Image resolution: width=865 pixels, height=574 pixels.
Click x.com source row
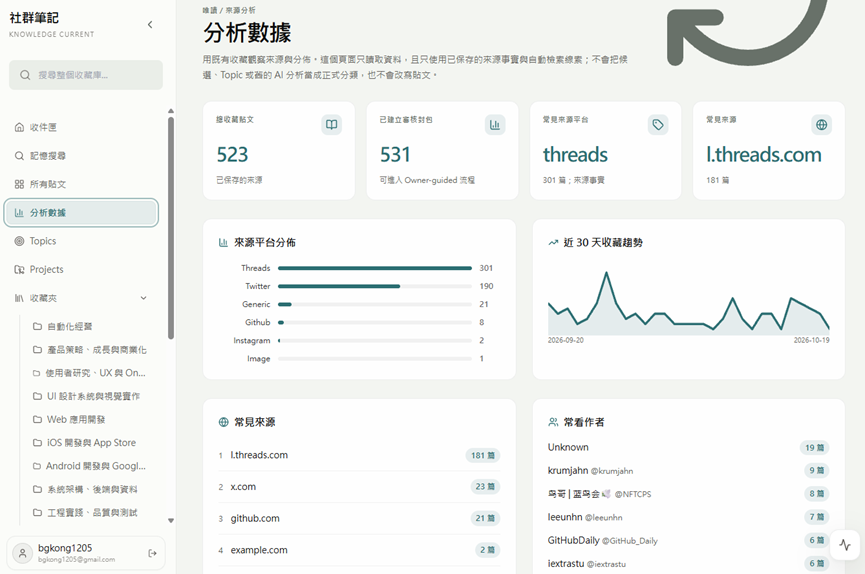pos(359,487)
